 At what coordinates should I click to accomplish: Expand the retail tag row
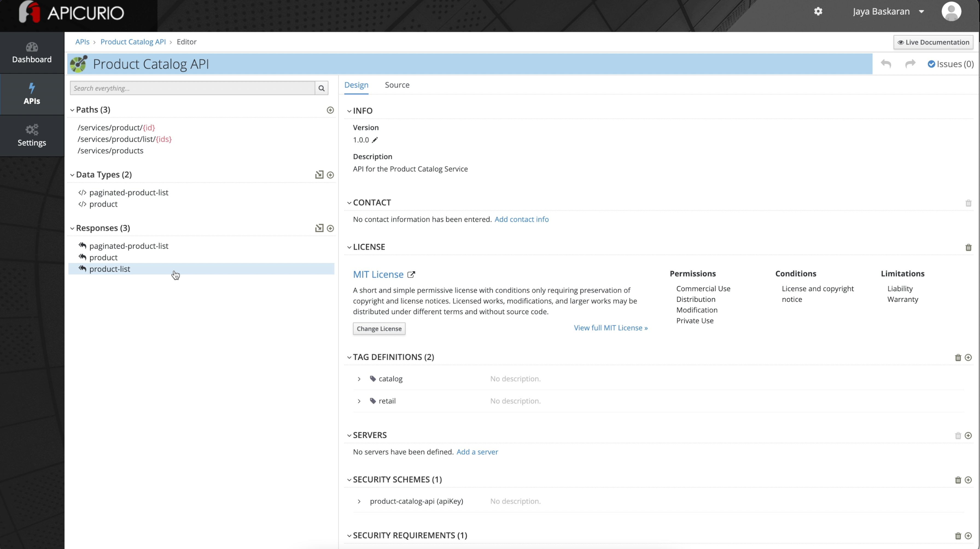[359, 401]
